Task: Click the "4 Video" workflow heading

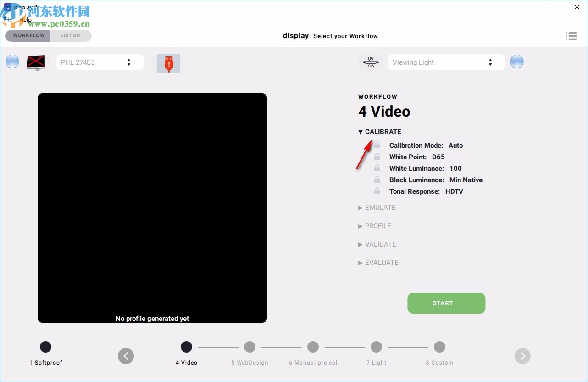Action: click(384, 112)
